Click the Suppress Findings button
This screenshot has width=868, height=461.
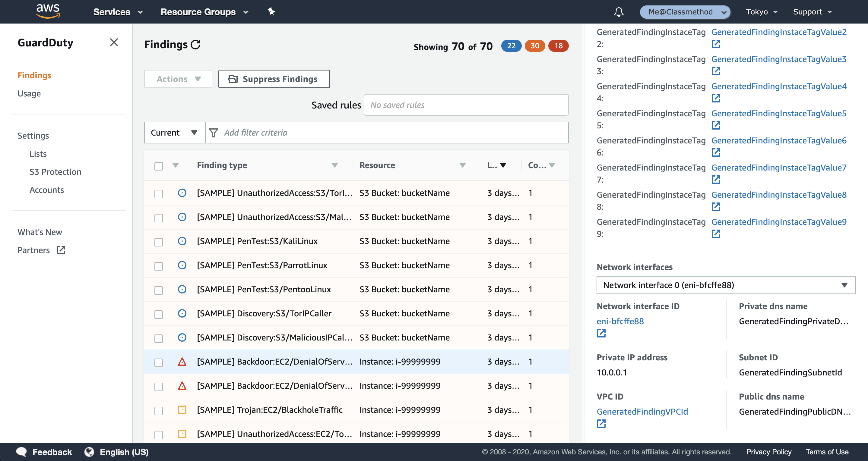(274, 79)
